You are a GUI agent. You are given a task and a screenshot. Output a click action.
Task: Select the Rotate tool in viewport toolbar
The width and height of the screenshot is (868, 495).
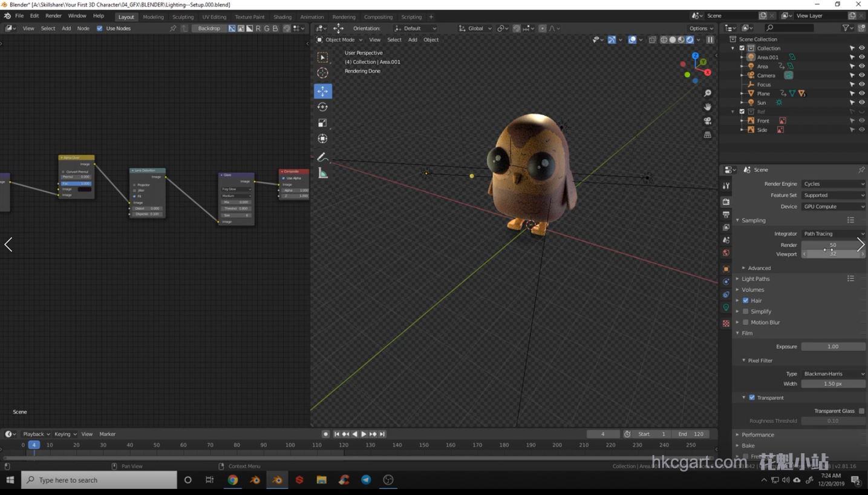[x=322, y=107]
